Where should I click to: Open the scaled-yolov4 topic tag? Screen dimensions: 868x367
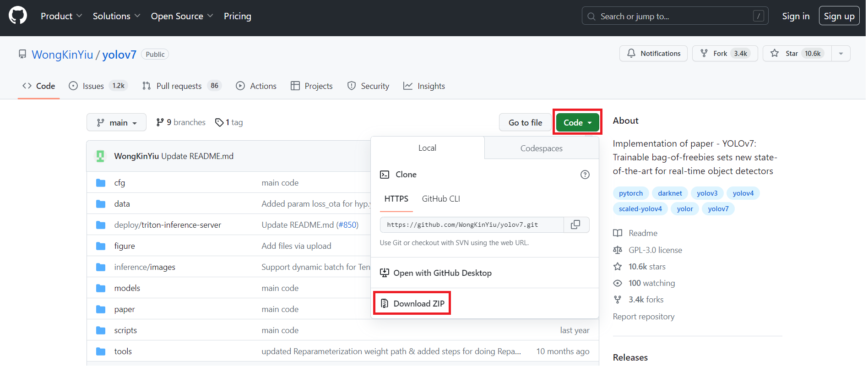(x=640, y=209)
